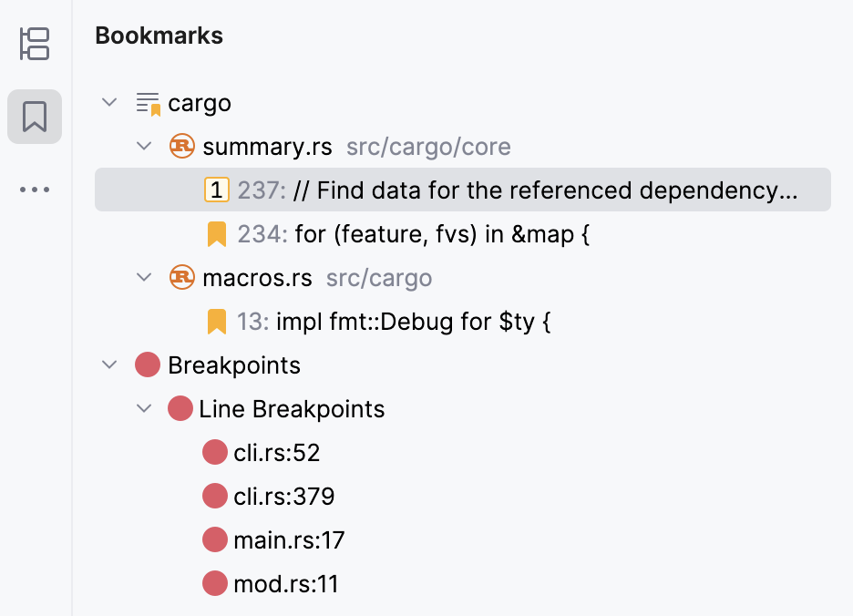This screenshot has height=616, width=853.
Task: Toggle the breakpoint icon for main.rs:17
Action: [x=214, y=539]
